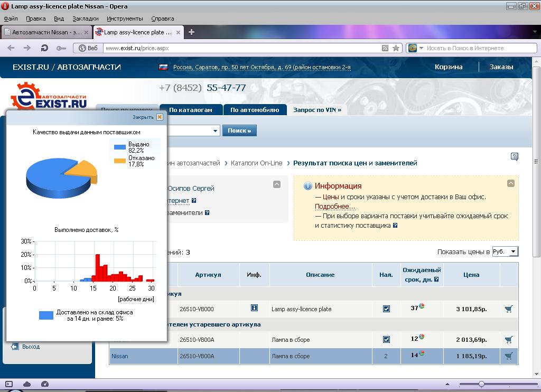Add the 1 185,19р. item to cart
The width and height of the screenshot is (541, 392).
[x=509, y=356]
